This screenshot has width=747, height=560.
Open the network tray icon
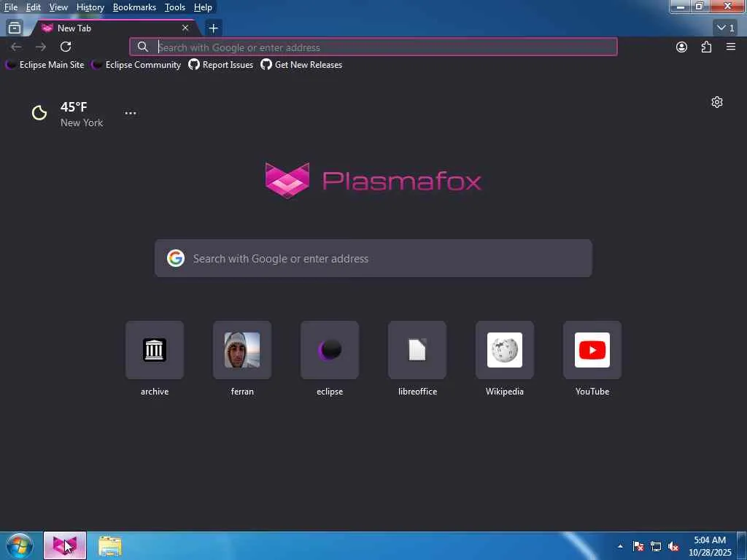point(656,546)
